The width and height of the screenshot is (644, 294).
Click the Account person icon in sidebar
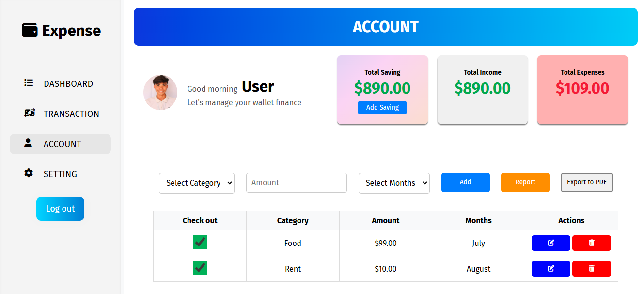(28, 143)
